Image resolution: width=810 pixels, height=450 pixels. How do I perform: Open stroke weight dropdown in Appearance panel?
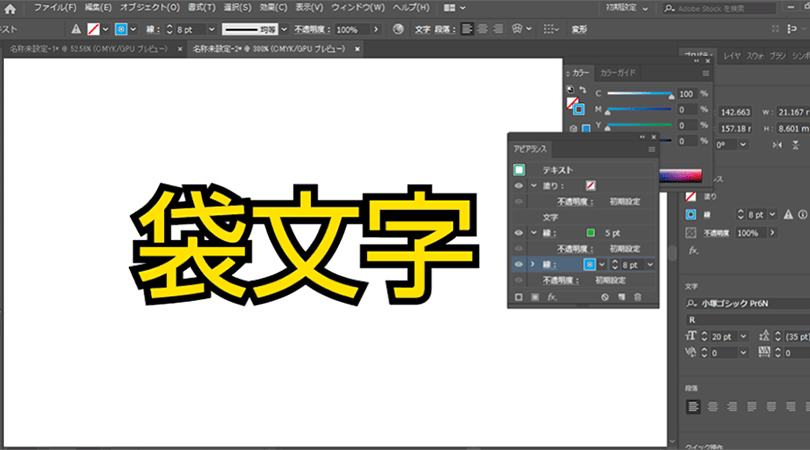click(650, 264)
